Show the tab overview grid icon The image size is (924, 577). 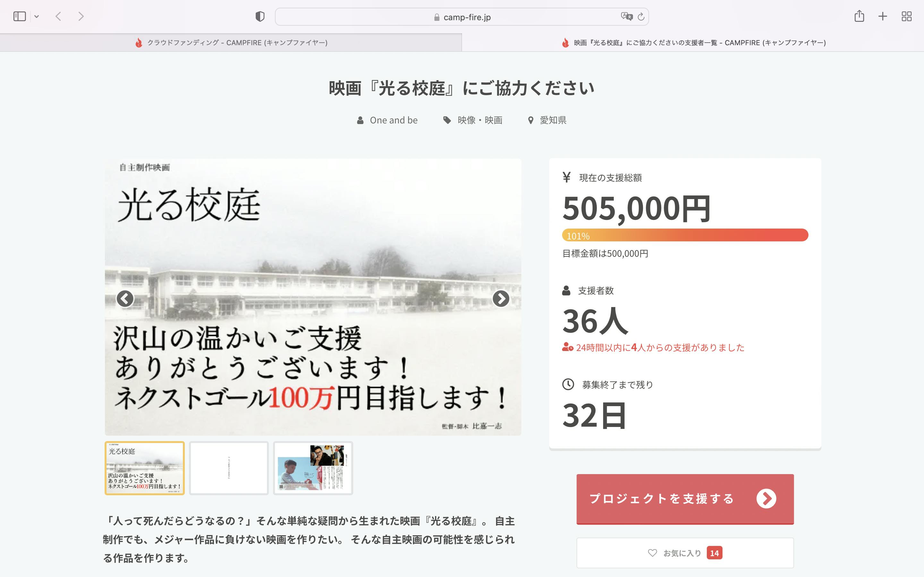point(906,16)
